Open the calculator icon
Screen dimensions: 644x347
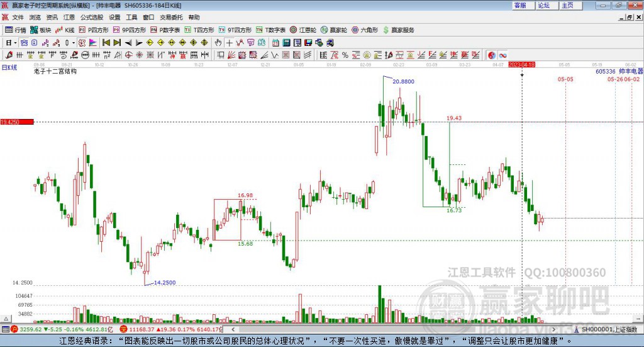coord(286,43)
